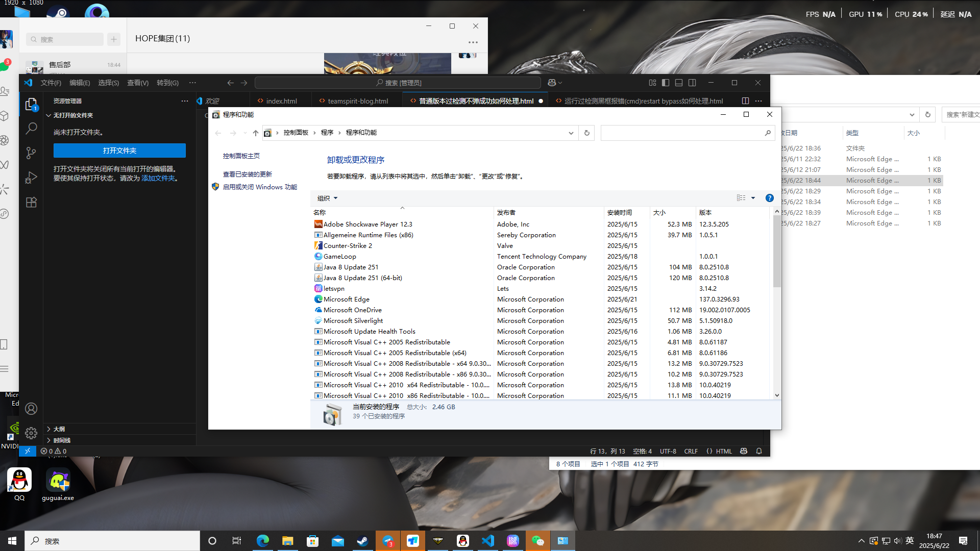
Task: Open VS Code Manage gear icon
Action: [x=31, y=433]
